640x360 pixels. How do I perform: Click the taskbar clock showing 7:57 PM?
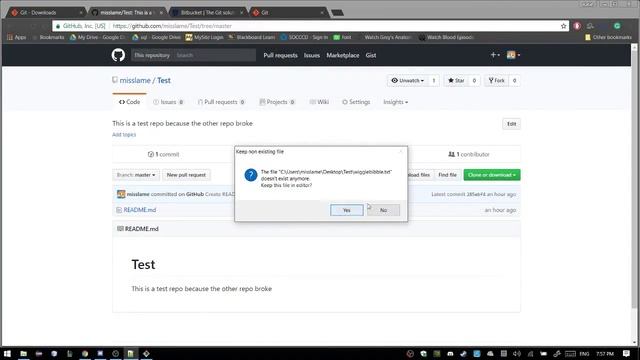(x=605, y=353)
